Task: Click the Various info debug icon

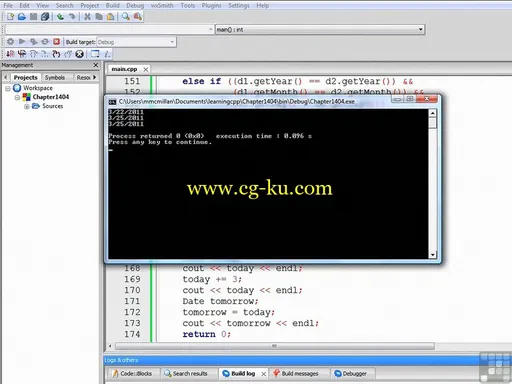Action: point(107,54)
